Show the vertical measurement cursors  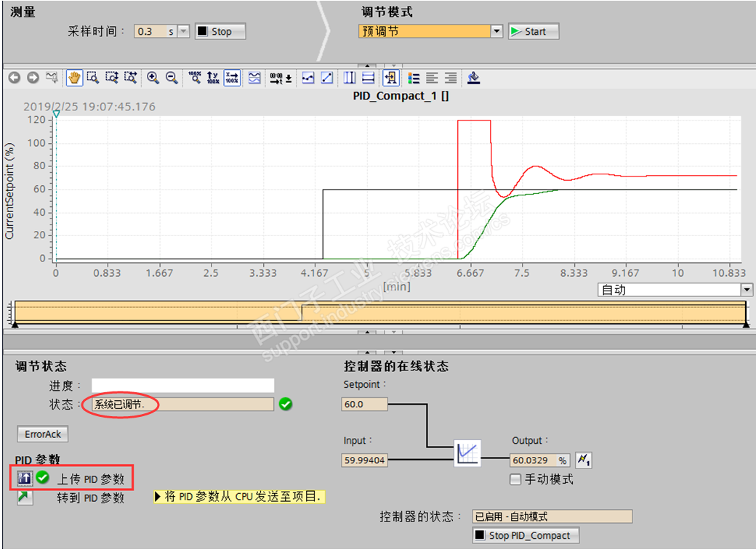coord(350,78)
